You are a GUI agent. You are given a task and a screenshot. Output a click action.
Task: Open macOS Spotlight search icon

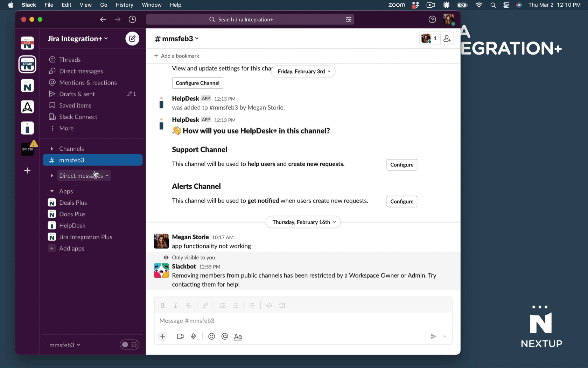point(493,5)
